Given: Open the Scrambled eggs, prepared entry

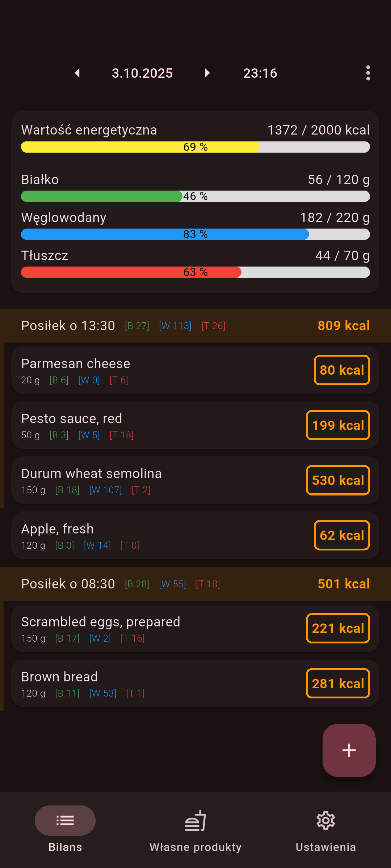Looking at the screenshot, I should tap(145, 629).
